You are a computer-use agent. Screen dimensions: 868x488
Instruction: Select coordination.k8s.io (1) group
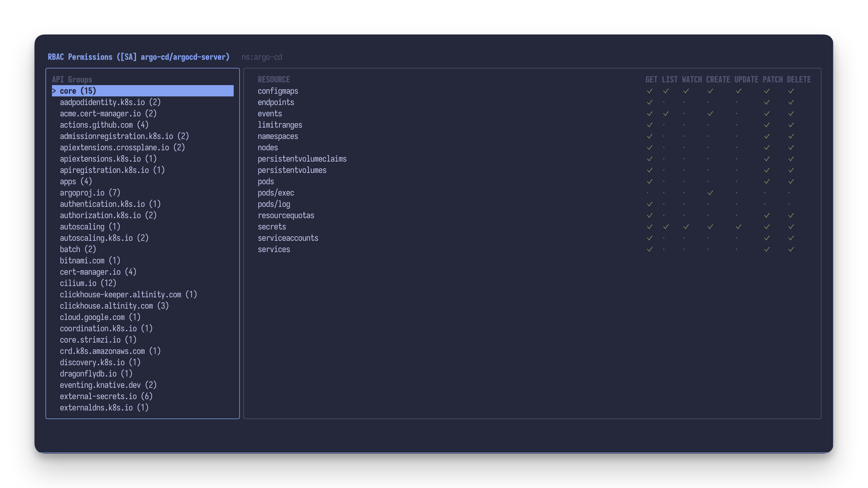click(106, 328)
